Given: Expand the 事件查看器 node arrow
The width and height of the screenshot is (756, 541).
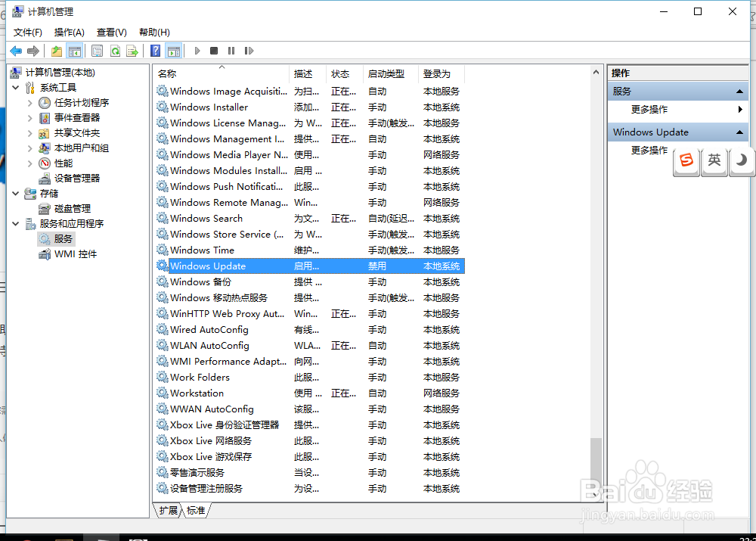Looking at the screenshot, I should pyautogui.click(x=30, y=118).
